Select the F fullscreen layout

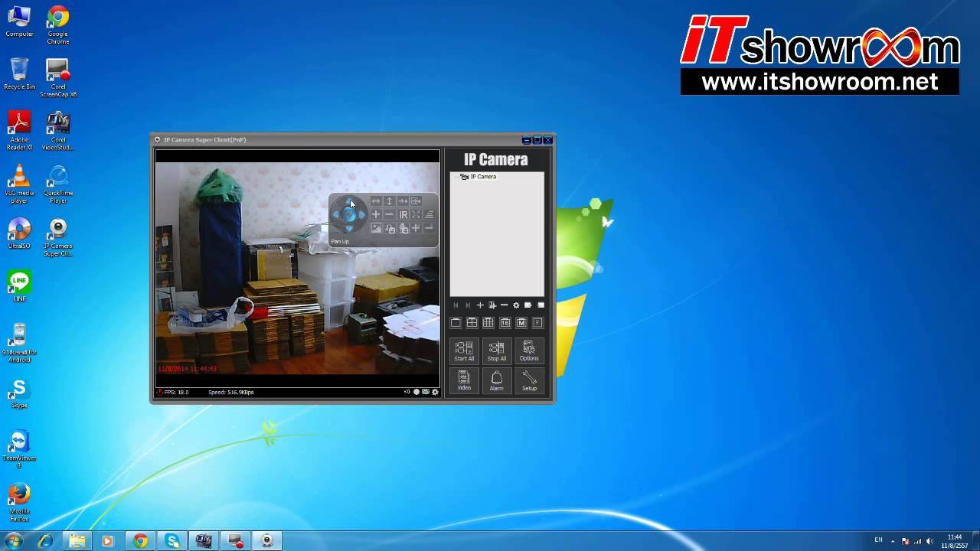tap(537, 323)
